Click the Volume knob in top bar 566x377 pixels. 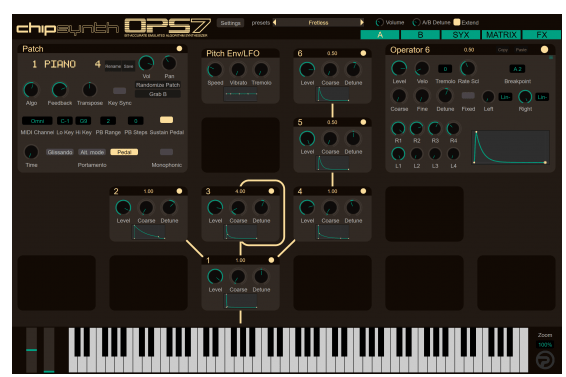click(379, 22)
